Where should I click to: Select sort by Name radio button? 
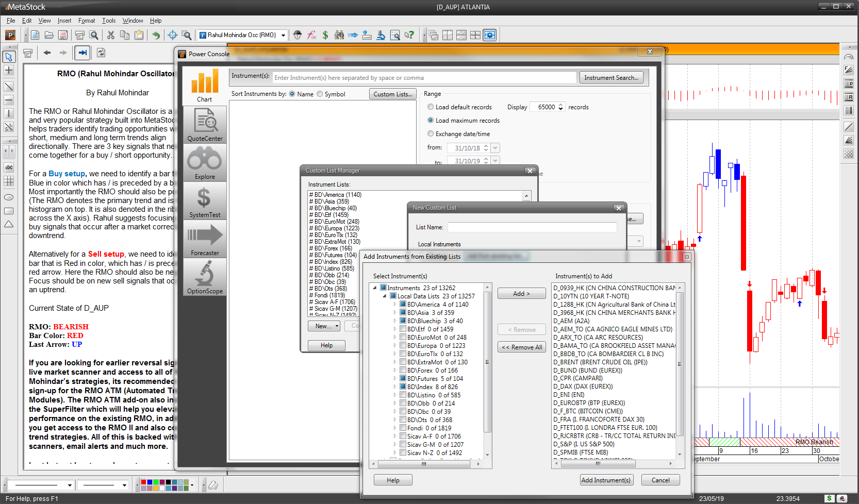pyautogui.click(x=292, y=94)
